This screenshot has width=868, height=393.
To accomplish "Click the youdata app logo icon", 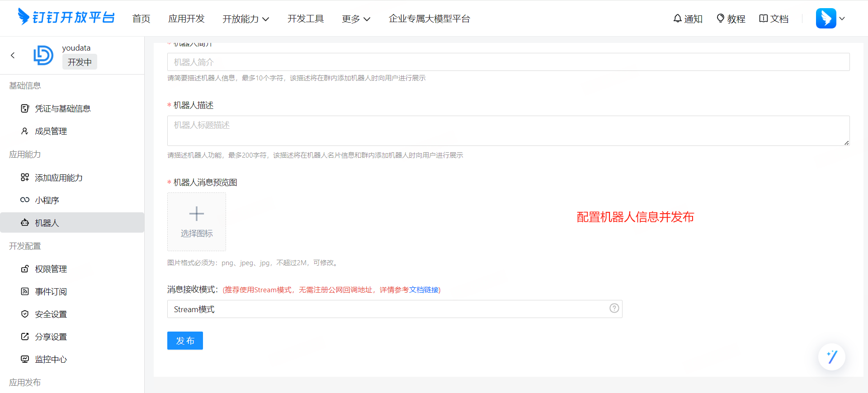I will pyautogui.click(x=43, y=55).
